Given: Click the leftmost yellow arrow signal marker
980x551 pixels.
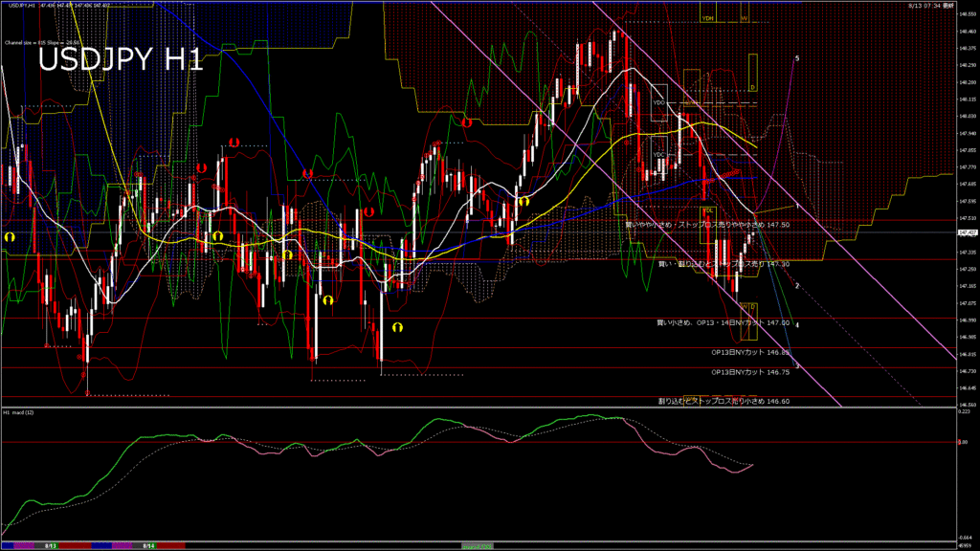Looking at the screenshot, I should point(10,235).
